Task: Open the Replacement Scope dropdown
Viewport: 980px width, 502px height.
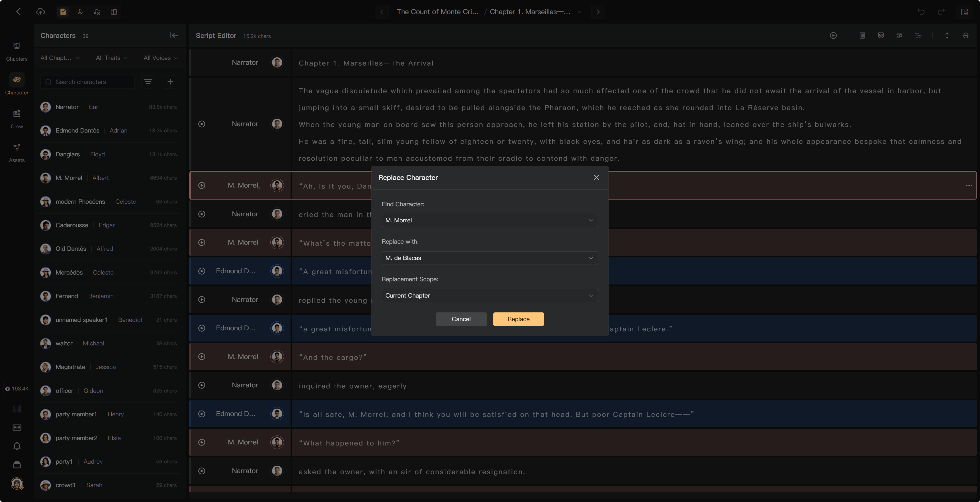Action: coord(490,296)
